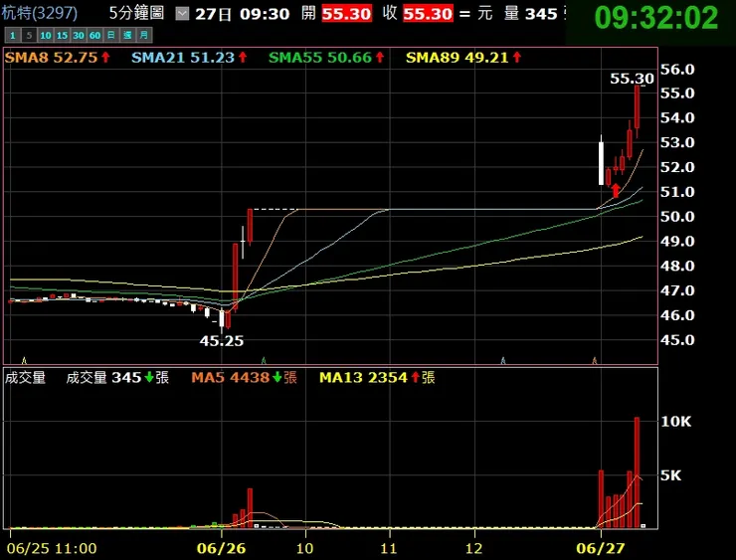
Task: Click the large white opening candle on 06/27
Action: point(602,163)
